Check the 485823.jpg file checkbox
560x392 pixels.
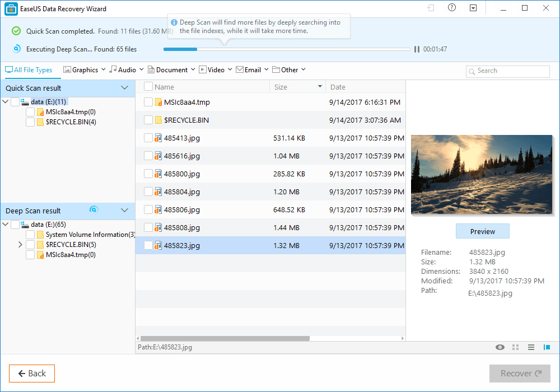(x=148, y=245)
